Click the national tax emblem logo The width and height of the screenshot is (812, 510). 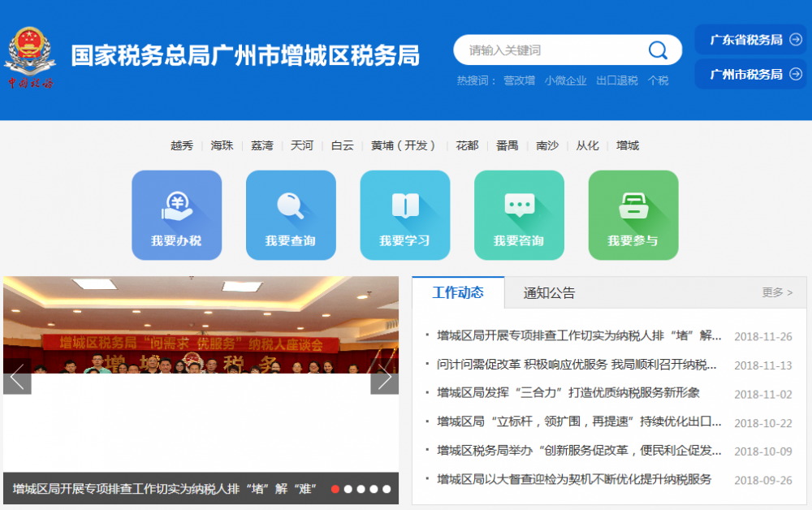point(31,50)
